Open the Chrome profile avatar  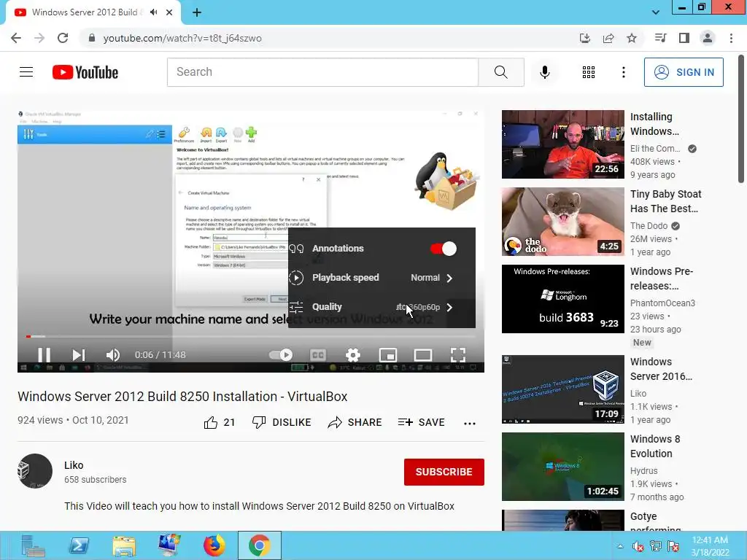tap(708, 38)
